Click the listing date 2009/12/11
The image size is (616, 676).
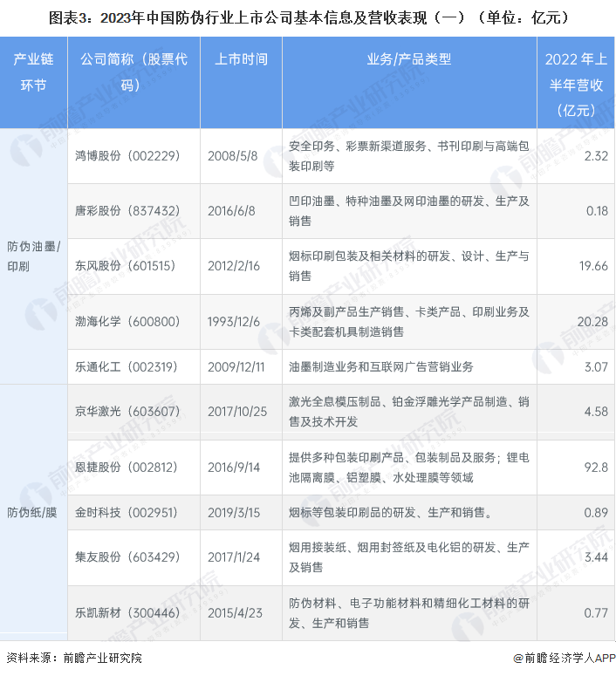tap(236, 366)
